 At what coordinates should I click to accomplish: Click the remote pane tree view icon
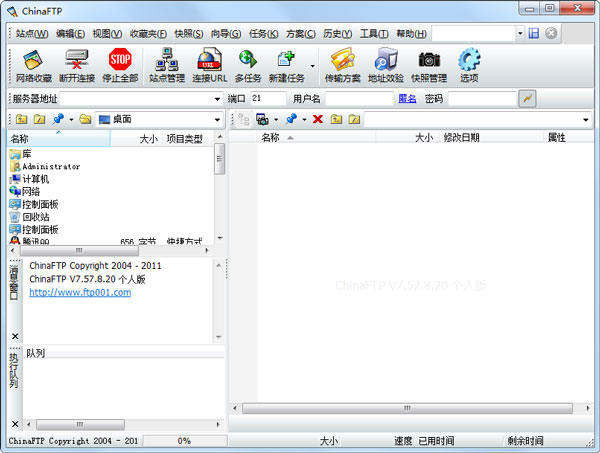(243, 119)
